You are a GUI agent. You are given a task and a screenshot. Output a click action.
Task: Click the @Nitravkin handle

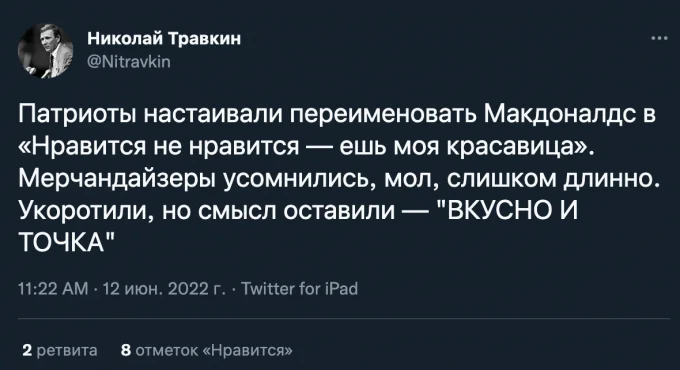[129, 62]
